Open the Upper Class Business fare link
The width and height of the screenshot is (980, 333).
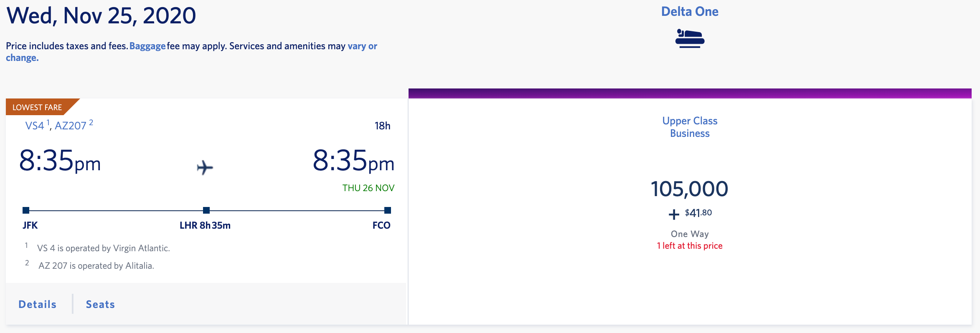tap(690, 127)
